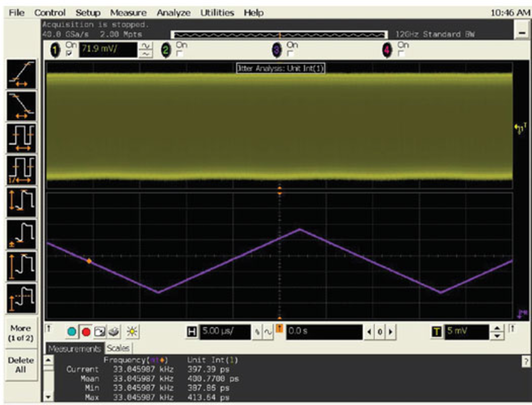Image resolution: width=532 pixels, height=405 pixels.
Task: Increase trigger level with up arrow
Action: coord(497,328)
